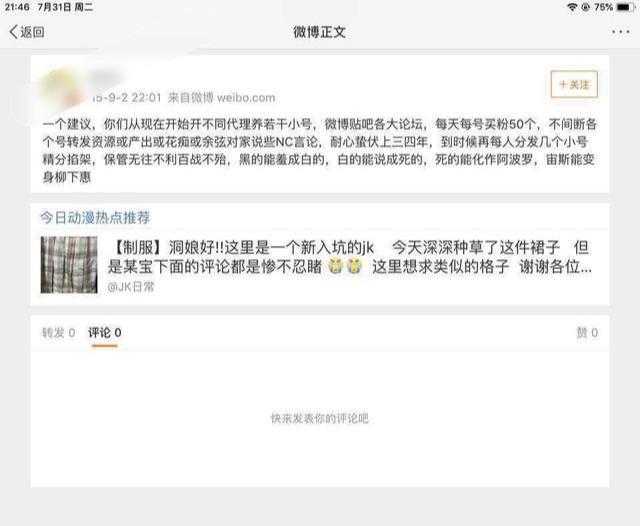Click the plus 关注 follow button
Image resolution: width=640 pixels, height=526 pixels.
(x=574, y=84)
